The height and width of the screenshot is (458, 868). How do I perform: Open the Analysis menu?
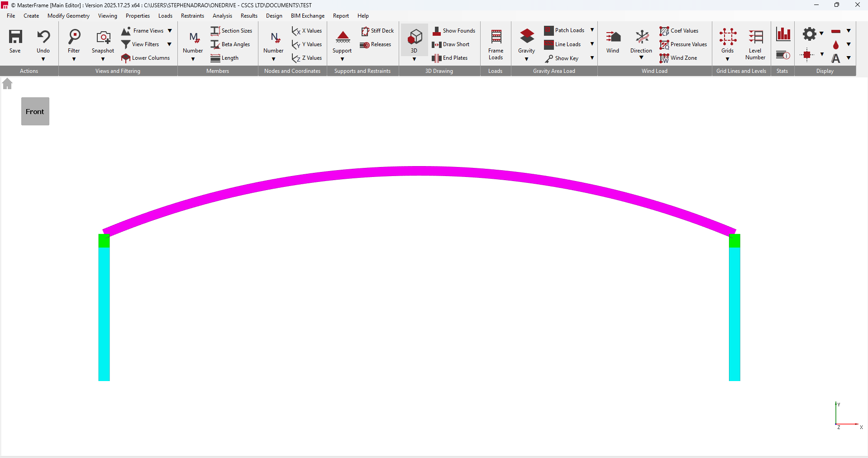[222, 16]
